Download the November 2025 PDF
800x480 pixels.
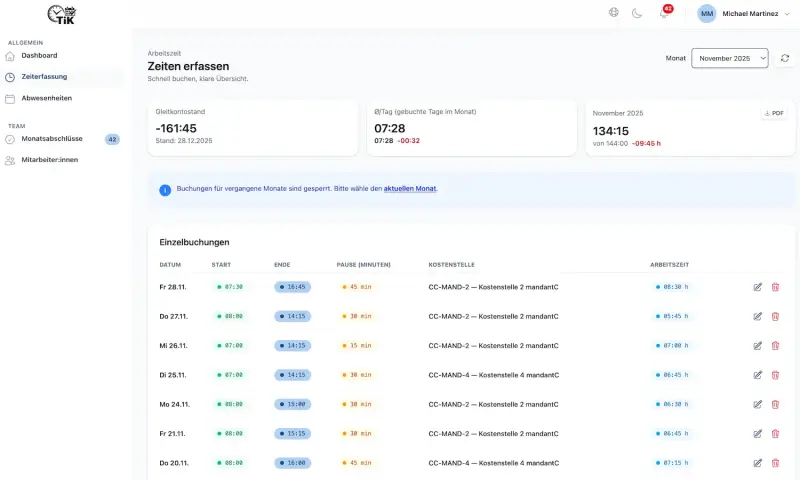pyautogui.click(x=774, y=113)
